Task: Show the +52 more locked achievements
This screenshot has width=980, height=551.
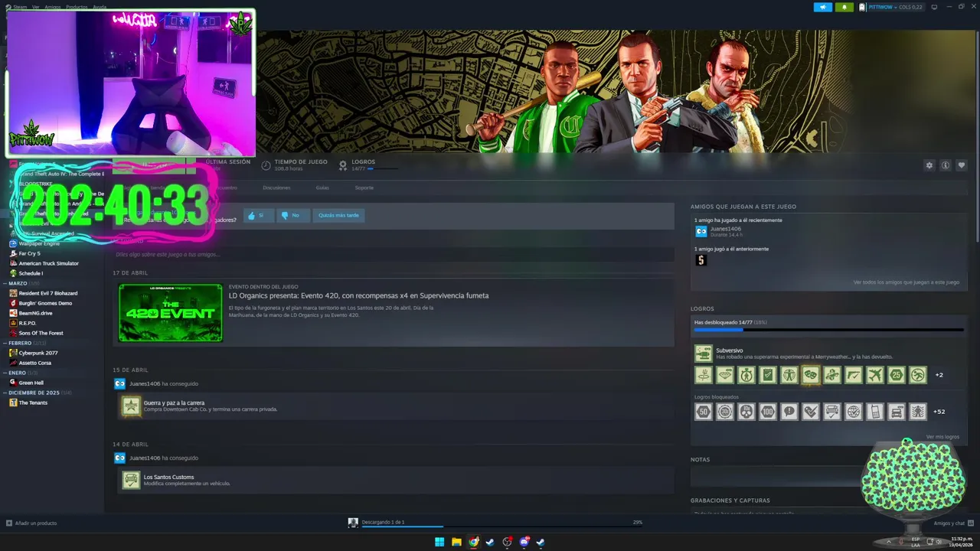Action: 939,412
